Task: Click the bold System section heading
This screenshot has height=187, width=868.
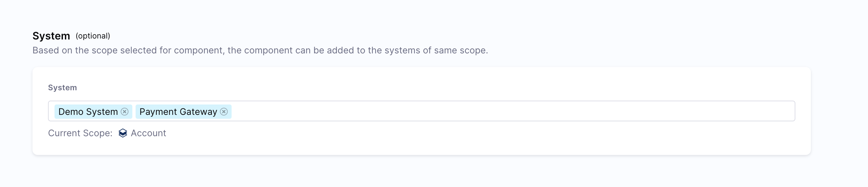Action: (x=51, y=36)
